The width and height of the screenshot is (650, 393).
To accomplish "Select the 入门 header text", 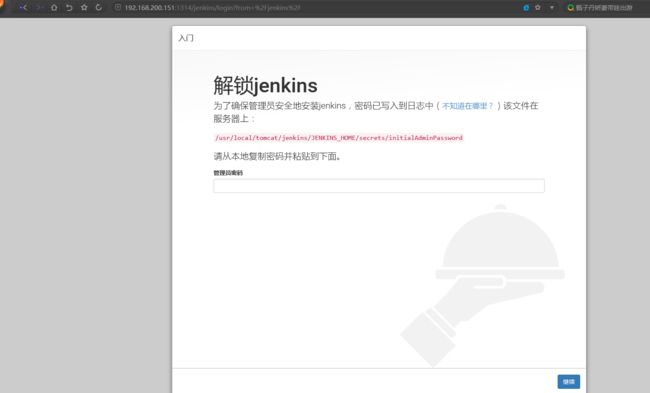I will (186, 38).
